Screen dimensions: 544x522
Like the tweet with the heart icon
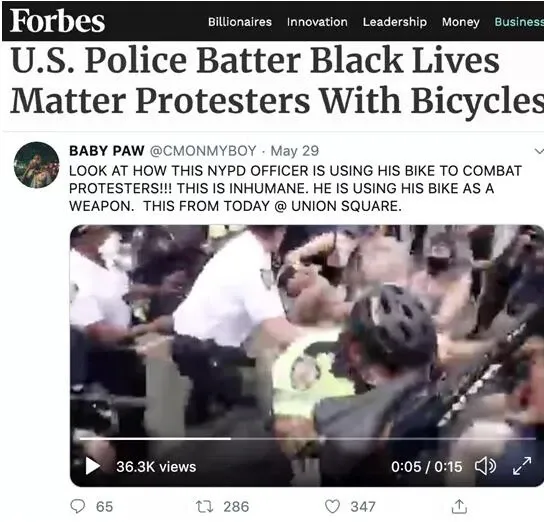click(x=332, y=506)
